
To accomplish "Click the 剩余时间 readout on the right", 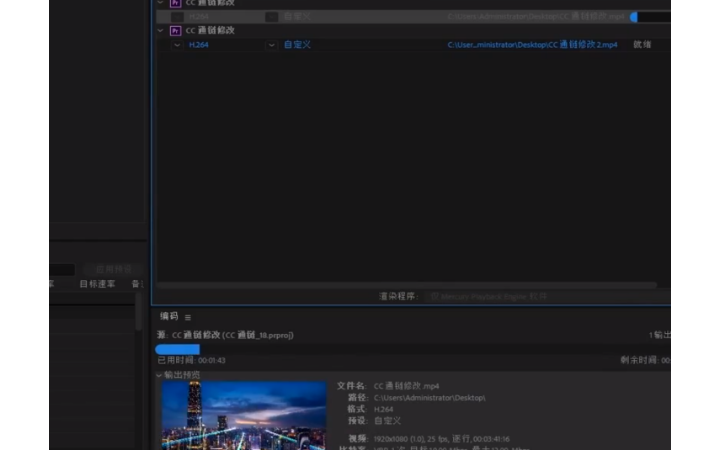I will 645,360.
